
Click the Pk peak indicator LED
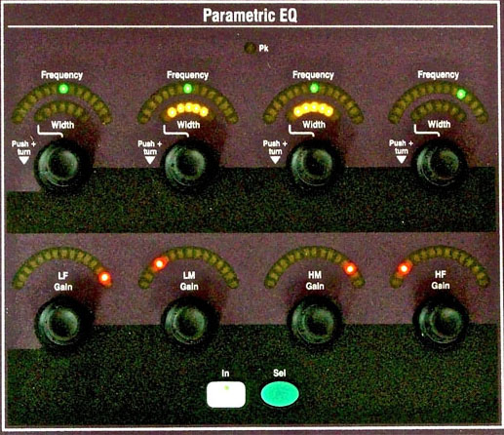click(x=251, y=49)
